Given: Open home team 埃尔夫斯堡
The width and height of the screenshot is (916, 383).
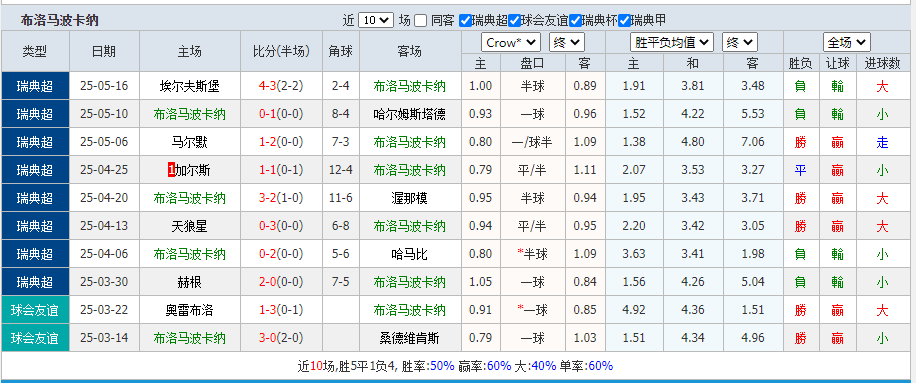Looking at the screenshot, I should click(x=190, y=86).
